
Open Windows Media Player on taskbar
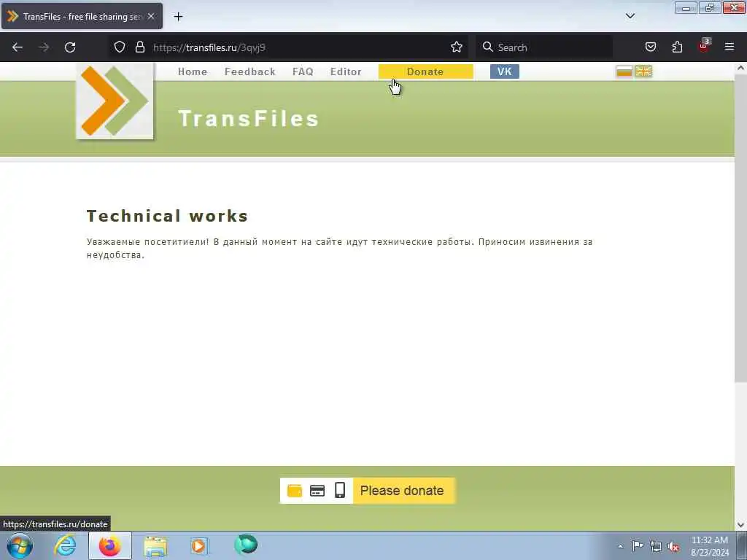click(x=199, y=545)
